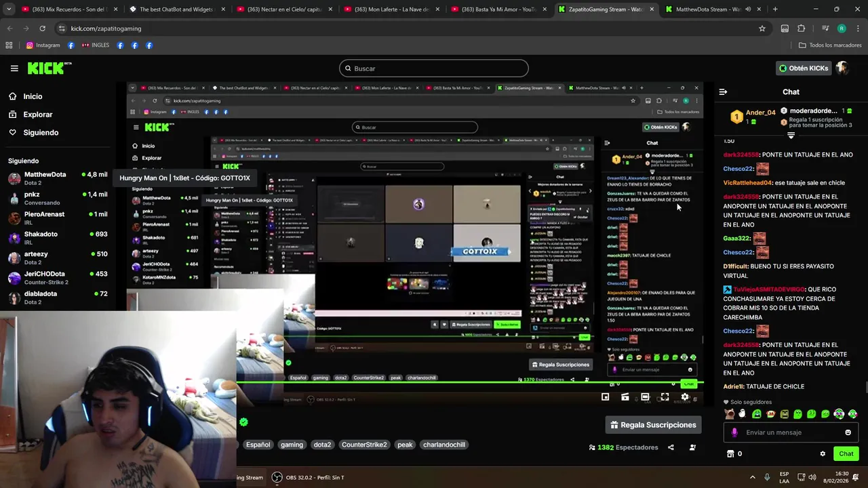The image size is (868, 488).
Task: Focus the Enviar un mensaje chat input
Action: click(790, 432)
